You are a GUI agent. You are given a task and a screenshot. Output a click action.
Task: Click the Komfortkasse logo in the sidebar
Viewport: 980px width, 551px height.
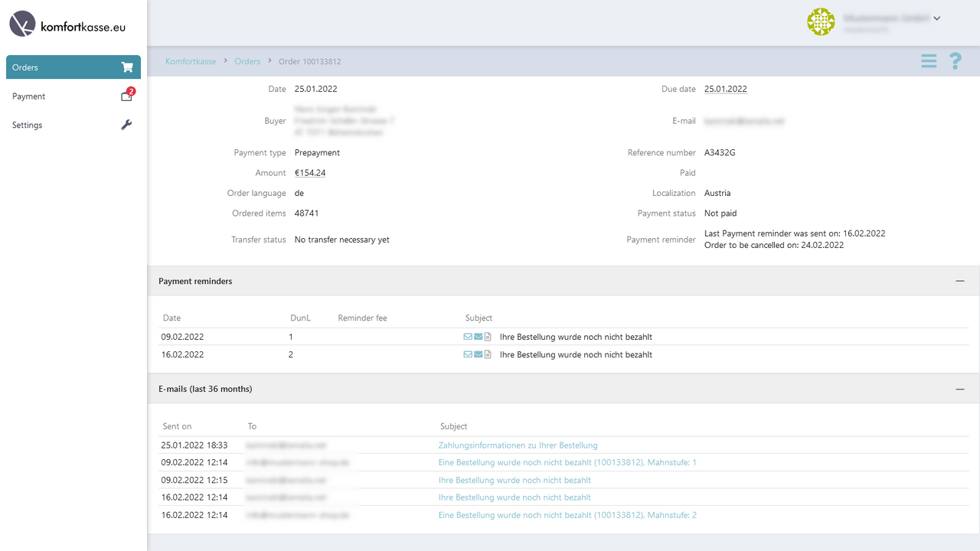[x=21, y=24]
